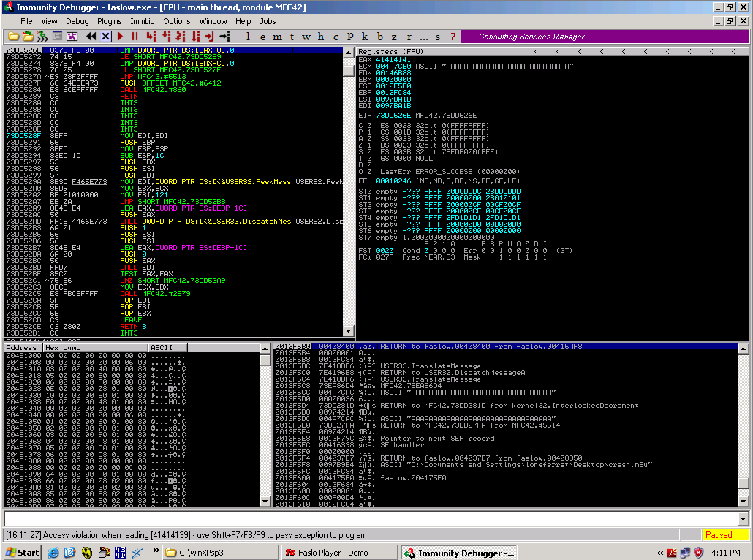753x560 pixels.
Task: Click the red security shield tray icon
Action: (699, 553)
